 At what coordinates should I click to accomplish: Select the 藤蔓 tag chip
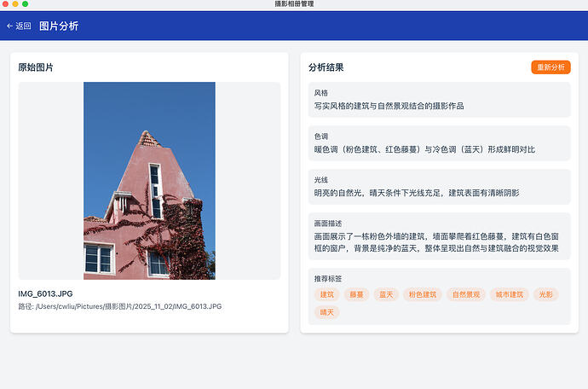[x=356, y=294]
